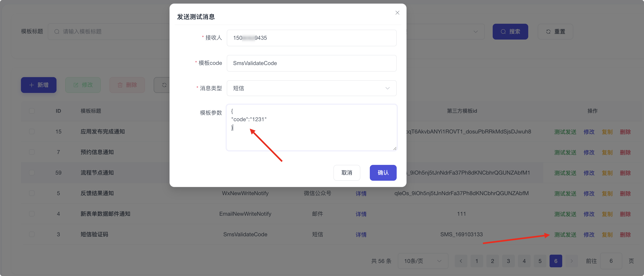This screenshot has height=276, width=644.
Task: Click the 模板标题 column header
Action: [91, 111]
